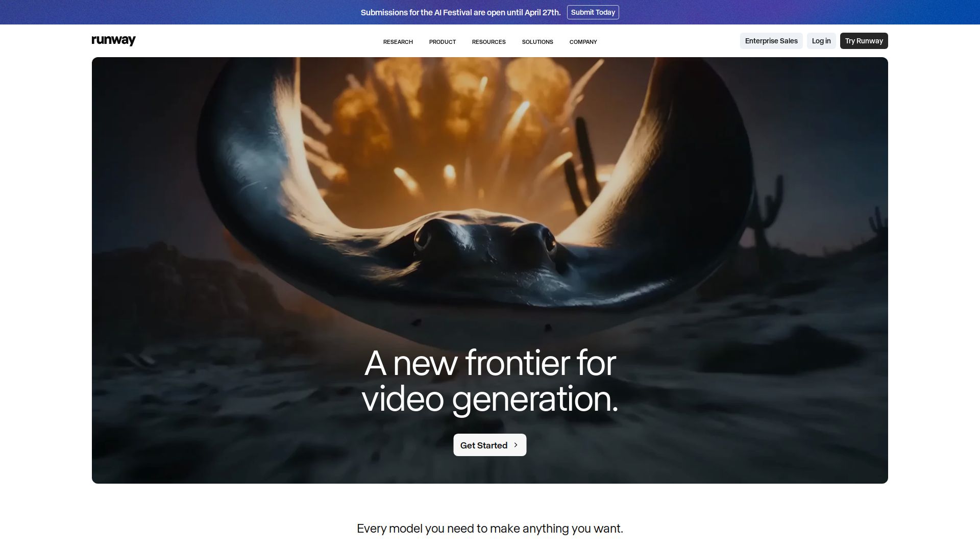The height and width of the screenshot is (551, 980).
Task: Open the Resources navigation menu
Action: pyautogui.click(x=488, y=42)
